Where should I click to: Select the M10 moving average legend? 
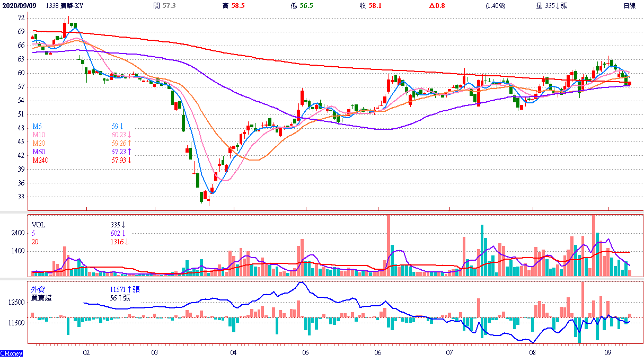tap(38, 135)
